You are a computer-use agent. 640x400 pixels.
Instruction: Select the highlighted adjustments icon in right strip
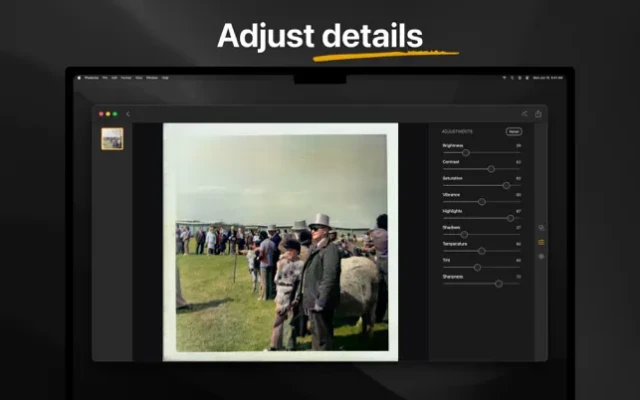[542, 242]
